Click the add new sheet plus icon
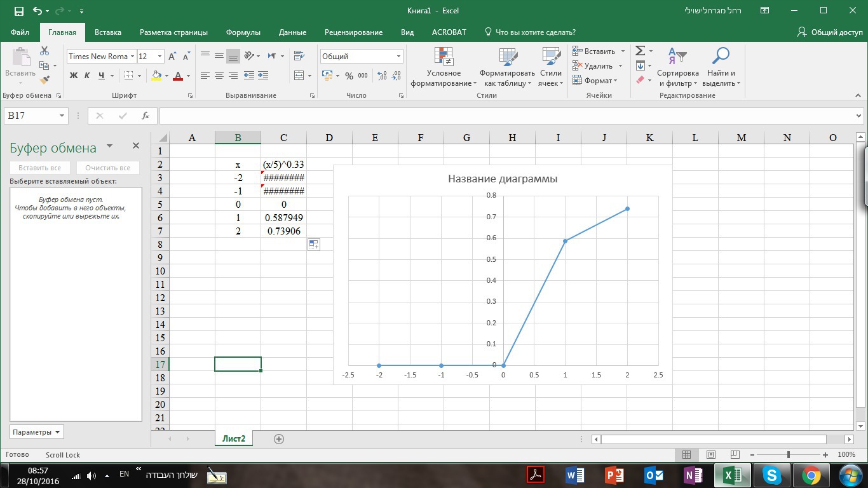The image size is (868, 488). [x=278, y=438]
